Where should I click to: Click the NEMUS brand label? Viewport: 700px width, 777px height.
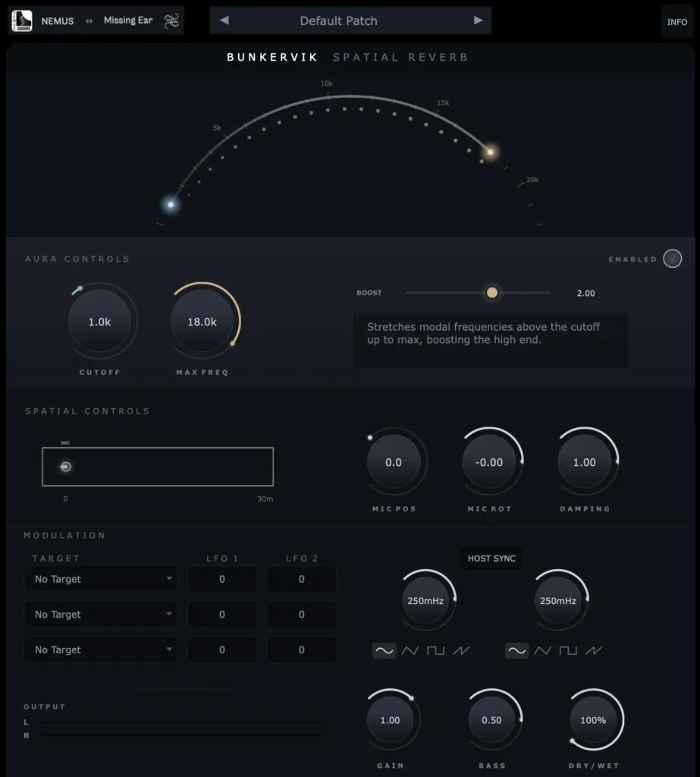pos(58,20)
